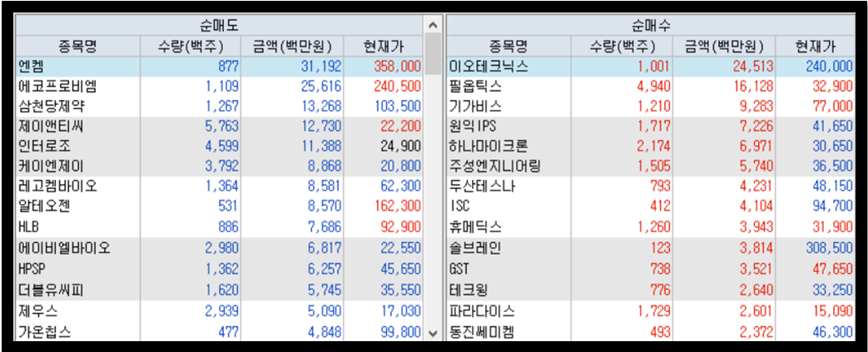
Task: Select the HLB stock name
Action: pyautogui.click(x=28, y=227)
